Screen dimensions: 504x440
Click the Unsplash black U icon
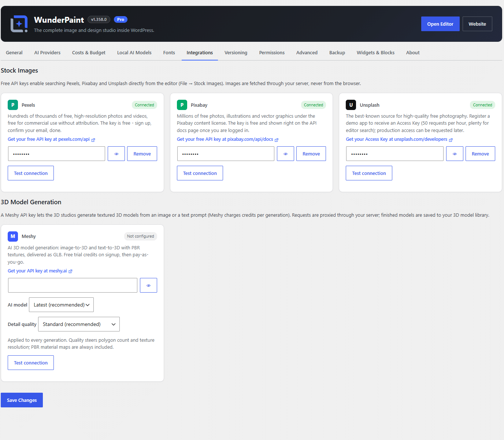pos(351,105)
